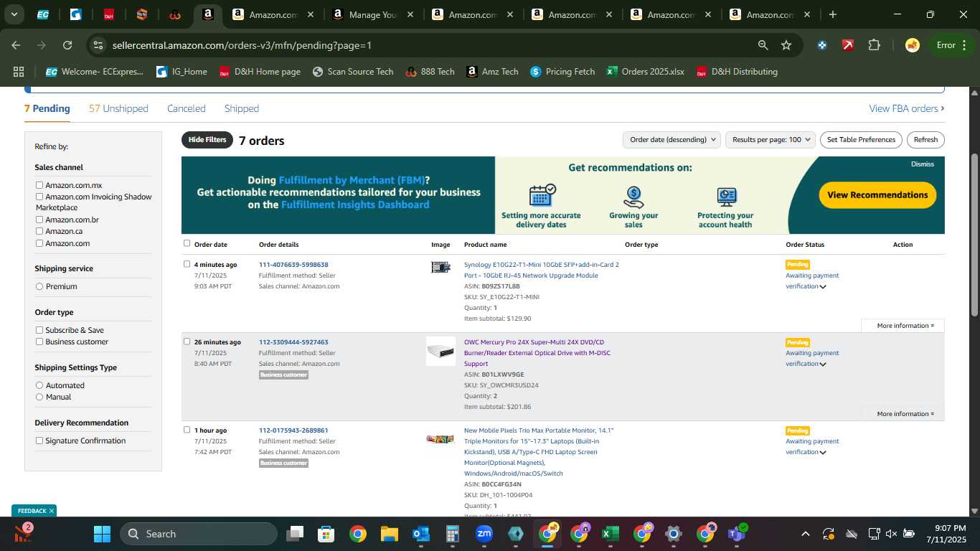Check the Business customer filter
Image resolution: width=980 pixels, height=551 pixels.
39,342
